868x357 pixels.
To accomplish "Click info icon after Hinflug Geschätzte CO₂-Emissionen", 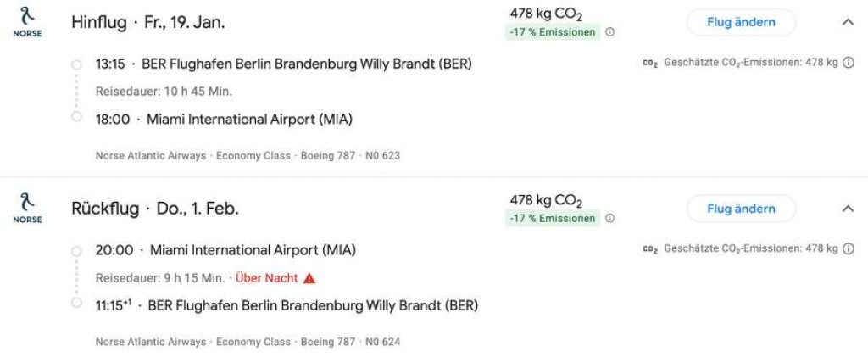I will [849, 63].
